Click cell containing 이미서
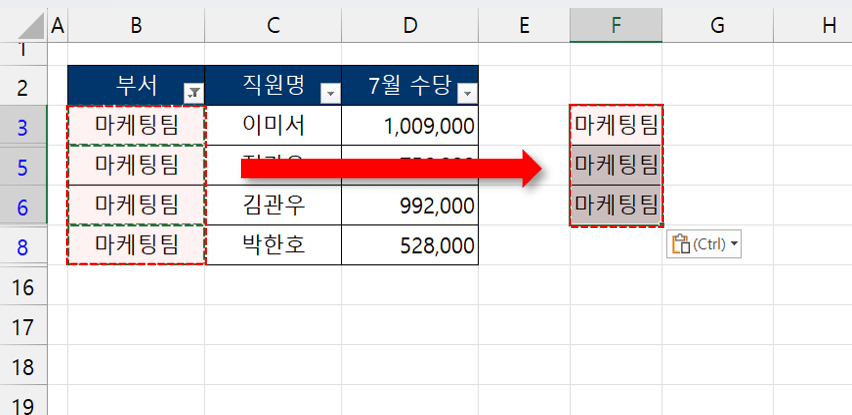Screen dimensions: 852x415 273,125
